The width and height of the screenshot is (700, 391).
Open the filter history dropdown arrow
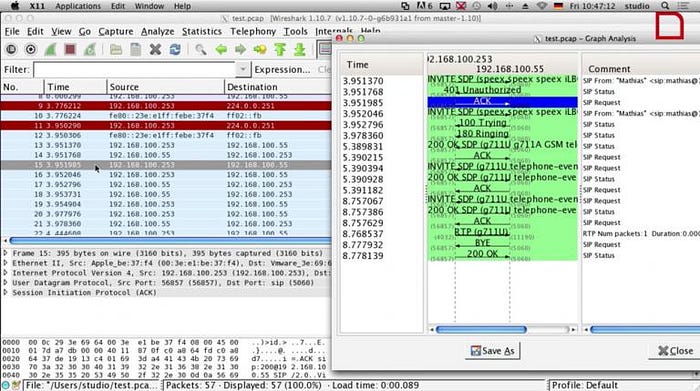point(242,69)
